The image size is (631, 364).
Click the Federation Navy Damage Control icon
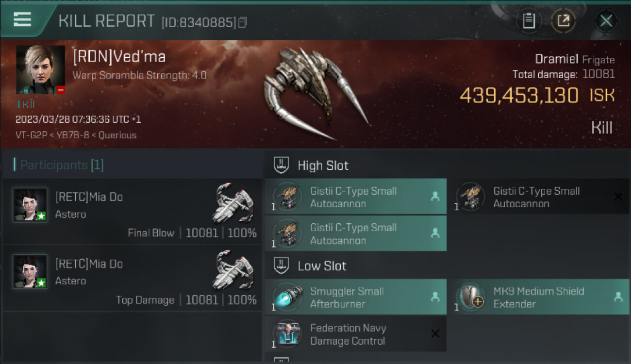point(287,334)
